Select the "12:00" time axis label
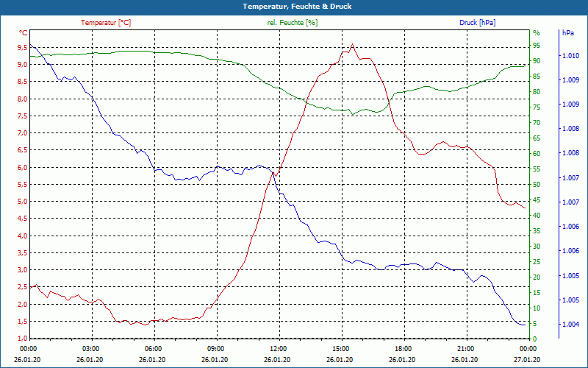This screenshot has height=368, width=588. tap(277, 349)
